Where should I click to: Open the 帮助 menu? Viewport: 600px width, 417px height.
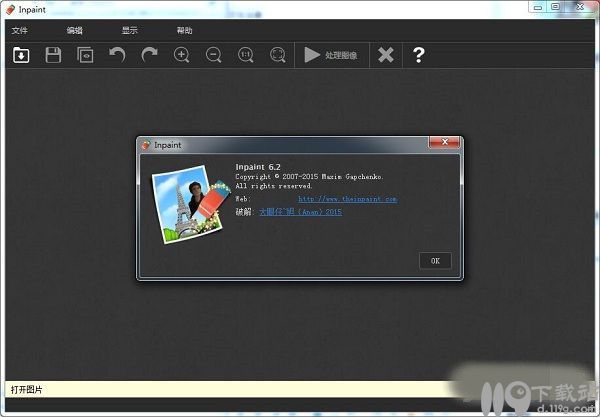click(x=184, y=30)
